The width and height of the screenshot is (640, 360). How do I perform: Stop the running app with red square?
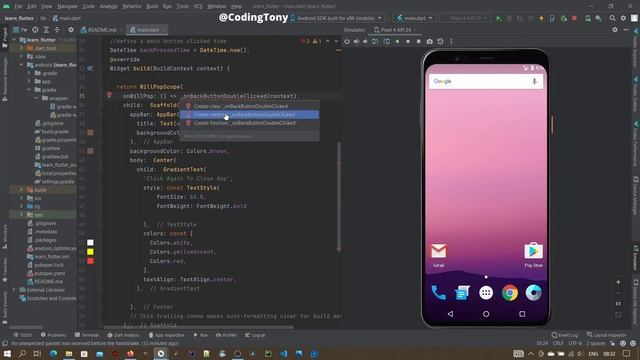574,18
